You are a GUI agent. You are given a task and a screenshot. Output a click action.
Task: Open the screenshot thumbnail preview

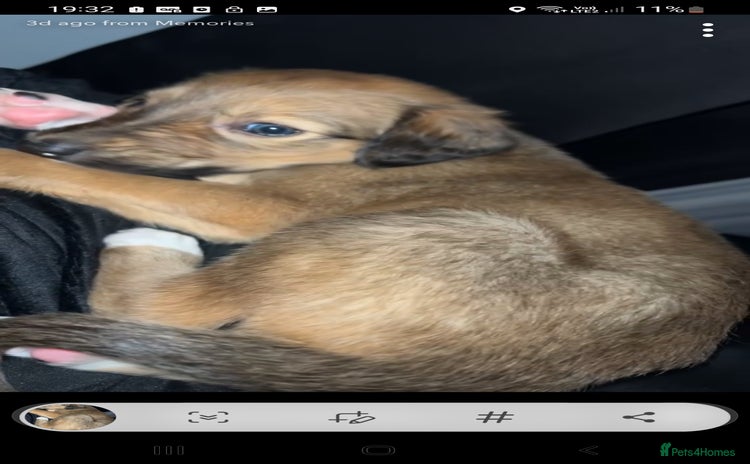click(69, 417)
